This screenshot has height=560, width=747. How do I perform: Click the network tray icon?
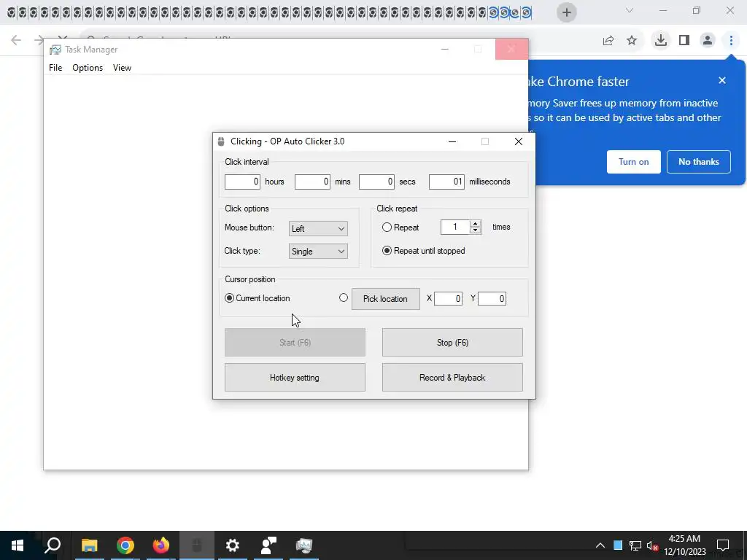(x=635, y=545)
